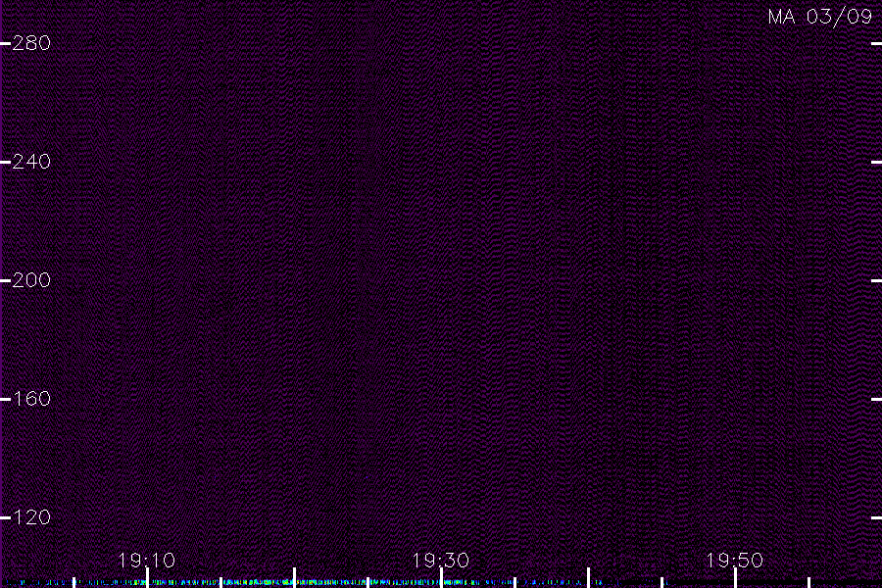Click the MA 03/09 date label
The height and width of the screenshot is (588, 882).
tap(820, 17)
